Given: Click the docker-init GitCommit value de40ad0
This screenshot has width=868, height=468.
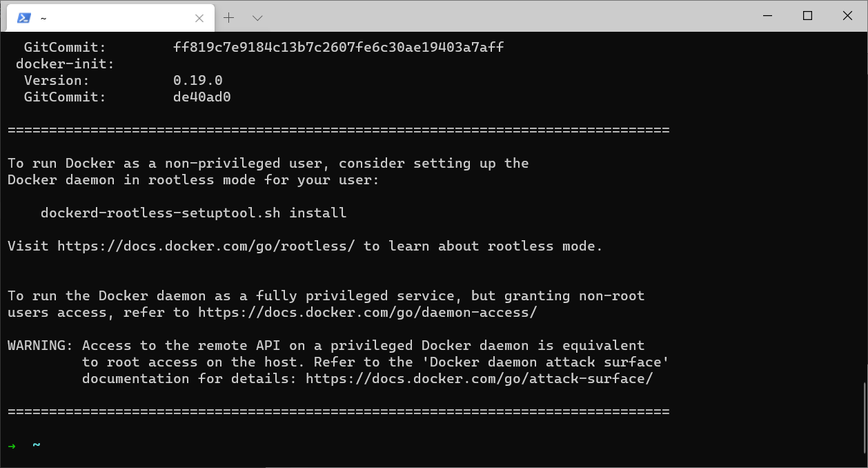Looking at the screenshot, I should [x=201, y=97].
